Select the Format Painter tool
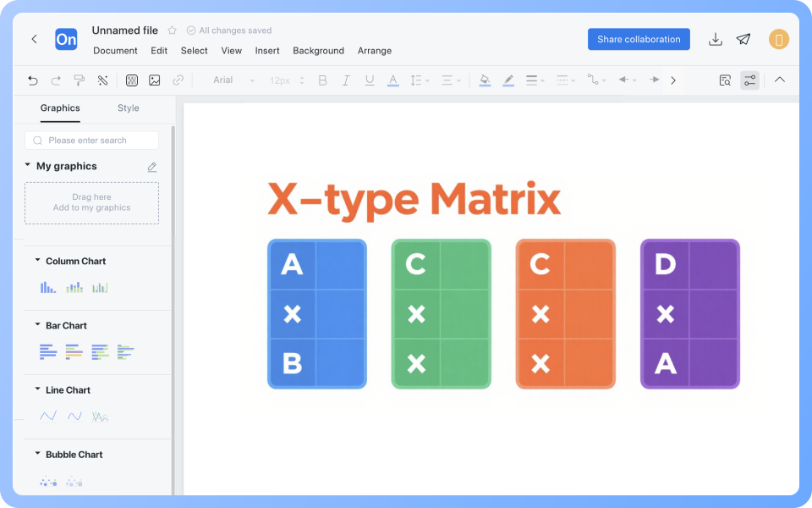812x508 pixels. (79, 80)
